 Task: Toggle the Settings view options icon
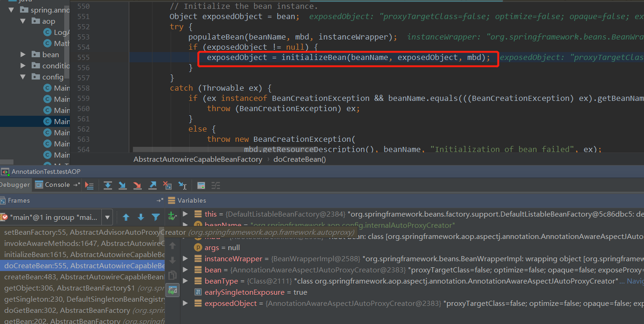coord(215,185)
